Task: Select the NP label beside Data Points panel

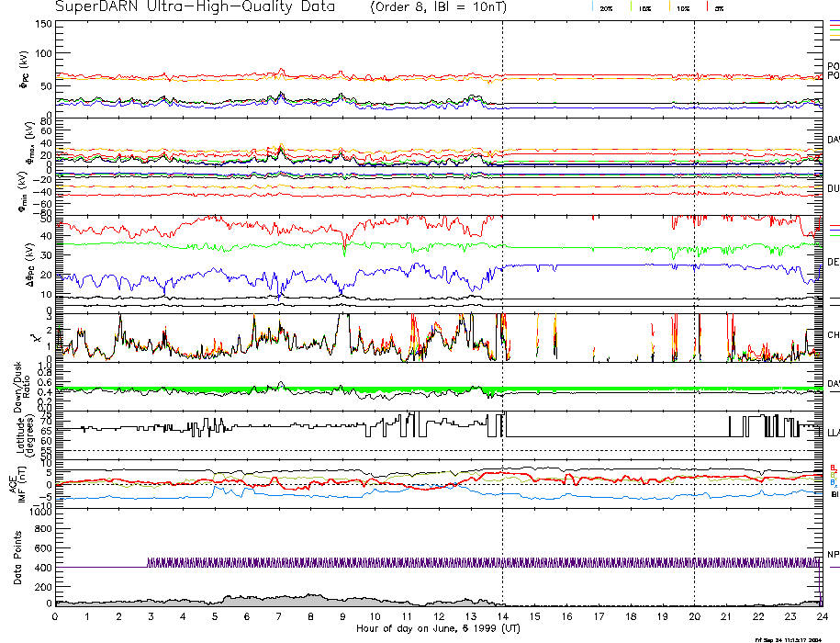Action: pyautogui.click(x=834, y=555)
